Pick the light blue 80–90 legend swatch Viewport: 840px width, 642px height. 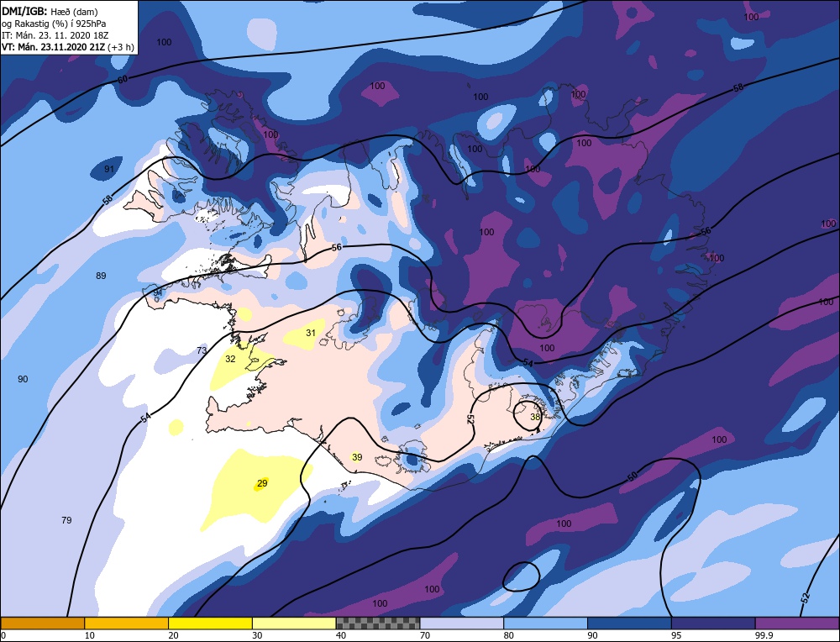[546, 623]
